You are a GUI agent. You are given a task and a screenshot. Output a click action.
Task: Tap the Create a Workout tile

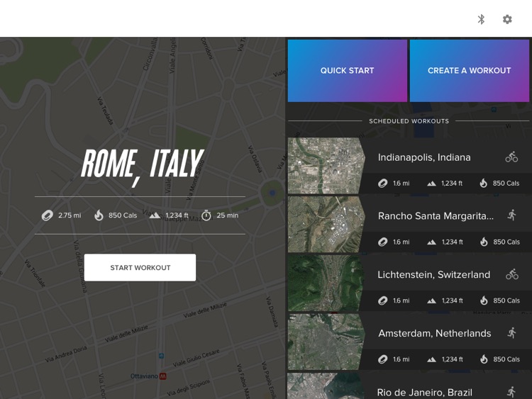tap(470, 70)
